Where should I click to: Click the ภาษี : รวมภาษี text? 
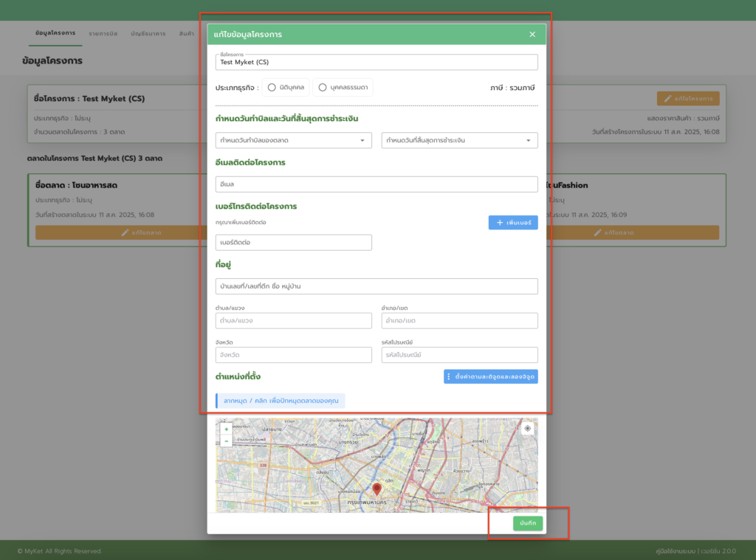tap(512, 88)
